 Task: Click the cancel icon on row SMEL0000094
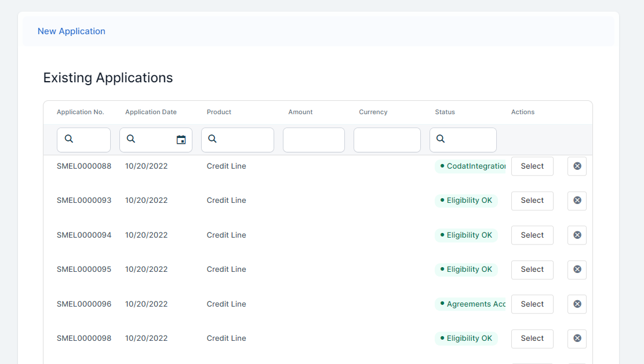pos(577,235)
